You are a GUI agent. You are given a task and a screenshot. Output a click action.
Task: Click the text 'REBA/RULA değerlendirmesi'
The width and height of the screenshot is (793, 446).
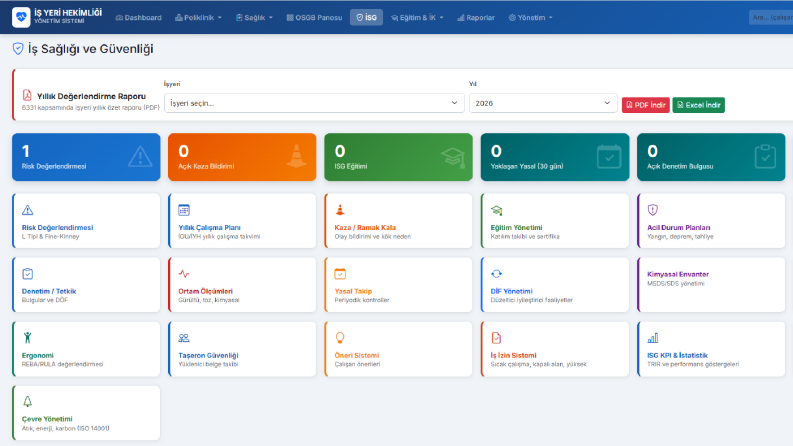pos(62,364)
